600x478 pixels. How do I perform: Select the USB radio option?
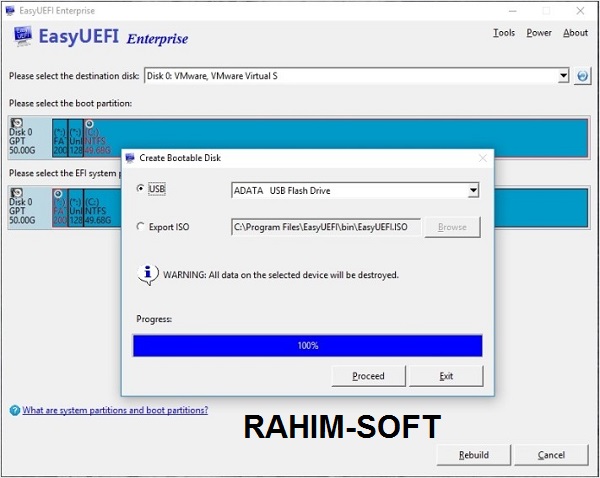pyautogui.click(x=140, y=188)
